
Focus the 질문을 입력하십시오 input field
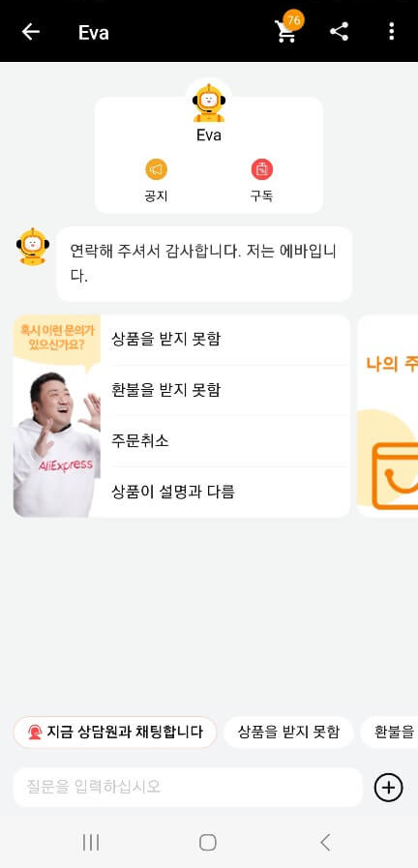(188, 787)
